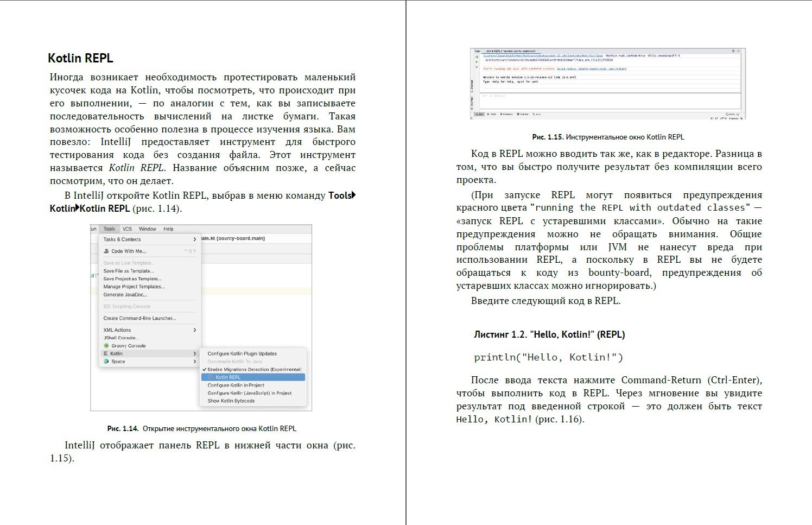
Task: Click the rerun icon in REPL panel
Action: tap(477, 56)
